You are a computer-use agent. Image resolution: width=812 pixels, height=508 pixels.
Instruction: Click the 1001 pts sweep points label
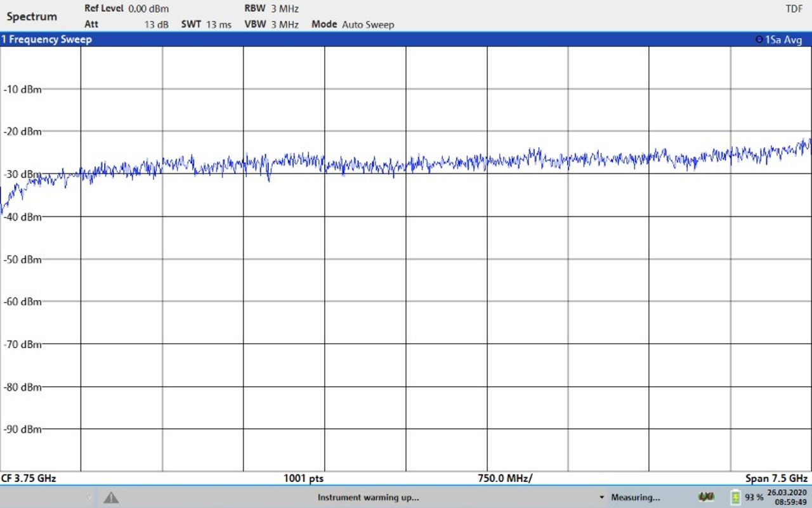pyautogui.click(x=303, y=478)
